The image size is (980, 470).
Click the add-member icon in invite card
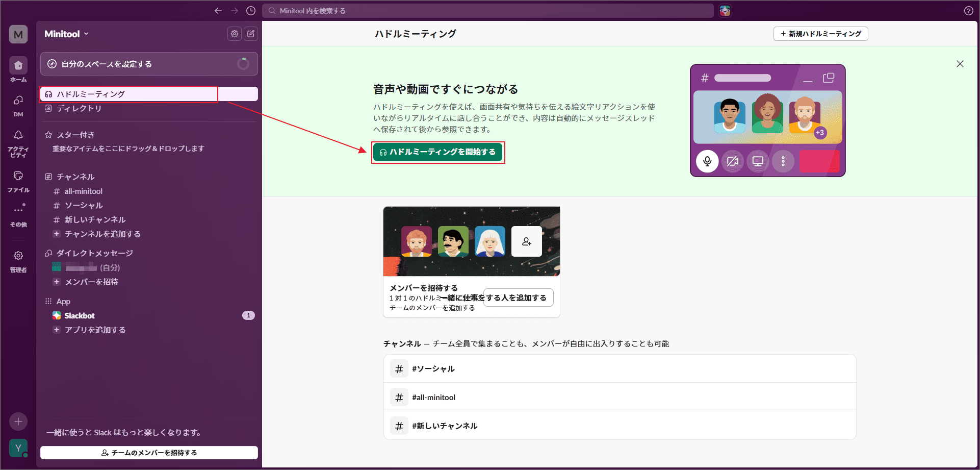click(x=527, y=241)
